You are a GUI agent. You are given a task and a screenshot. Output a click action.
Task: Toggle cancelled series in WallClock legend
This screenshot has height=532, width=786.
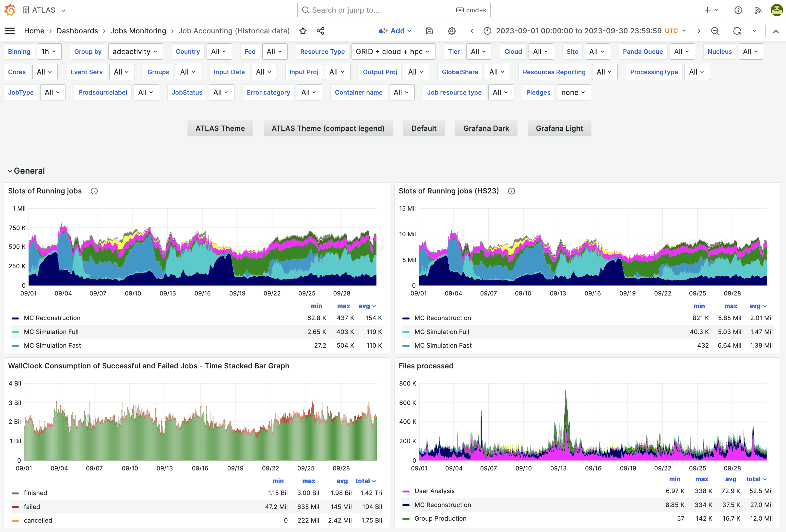[x=38, y=521]
